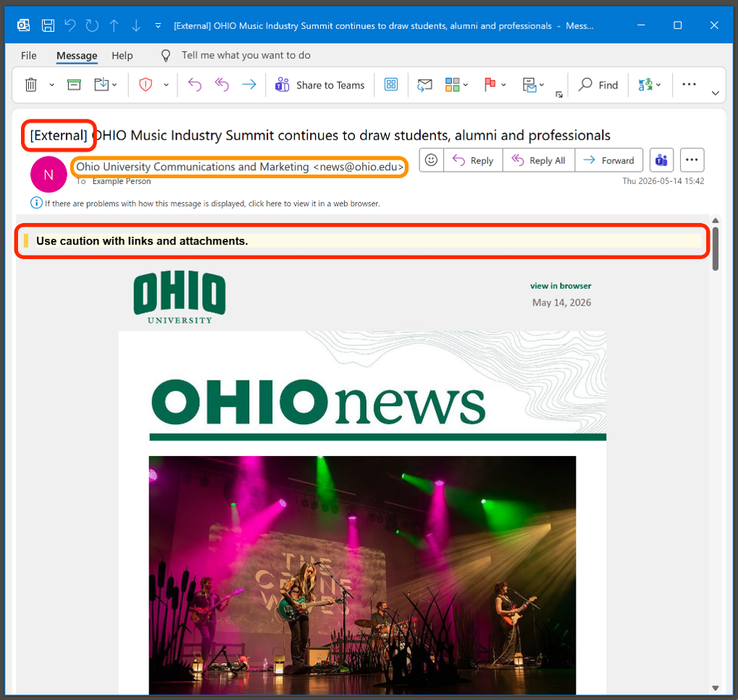Open ribbon More commands ellipsis

click(689, 84)
